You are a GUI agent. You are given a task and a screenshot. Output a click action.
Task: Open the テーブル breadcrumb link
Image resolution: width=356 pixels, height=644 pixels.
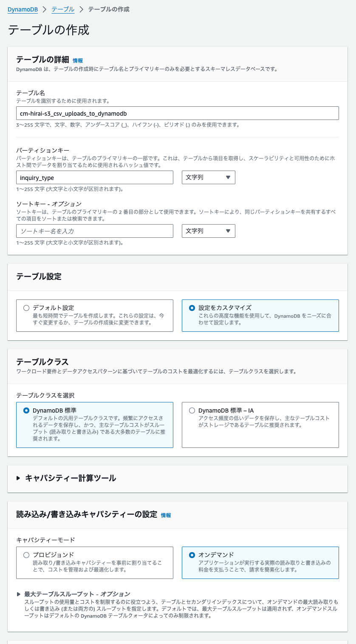[x=62, y=9]
